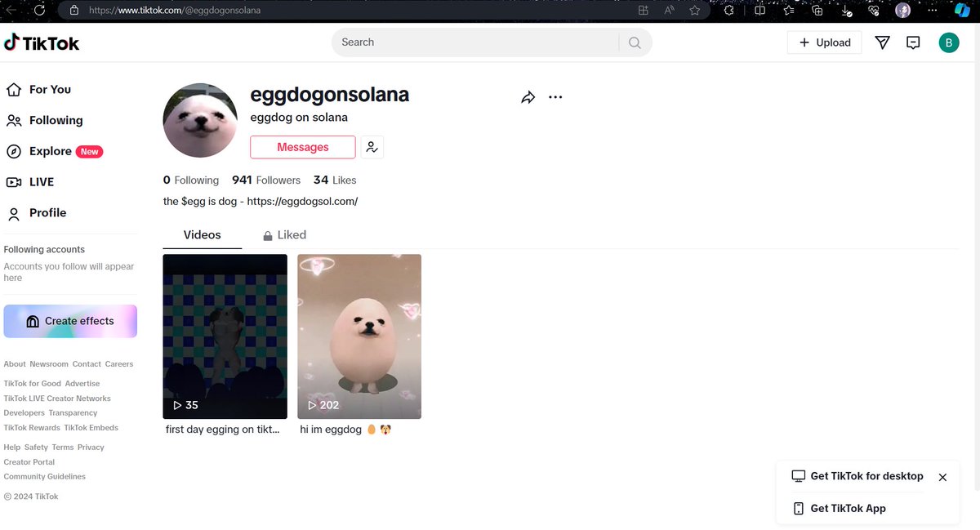This screenshot has height=530, width=980.
Task: Click the Upload button
Action: tap(825, 42)
